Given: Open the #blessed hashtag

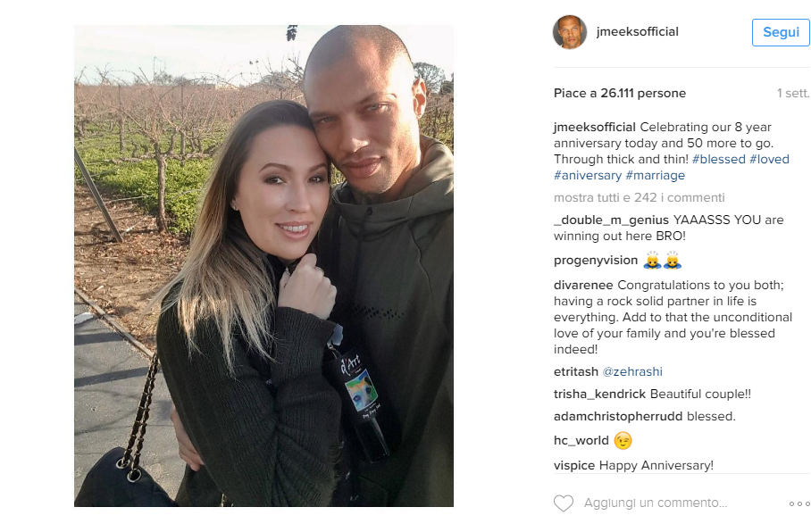Looking at the screenshot, I should [719, 159].
